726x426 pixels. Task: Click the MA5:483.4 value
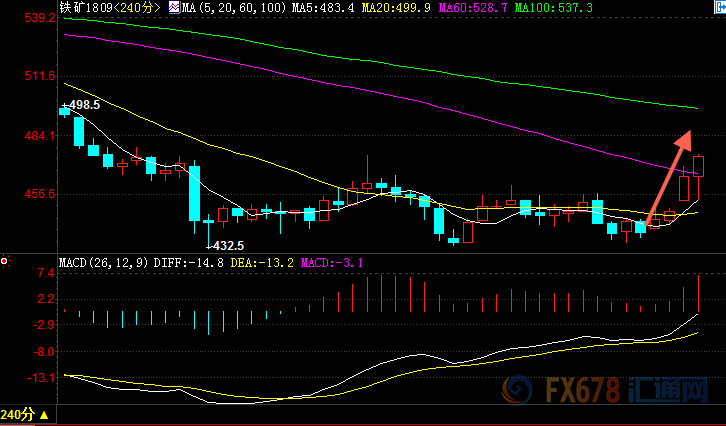pyautogui.click(x=325, y=7)
